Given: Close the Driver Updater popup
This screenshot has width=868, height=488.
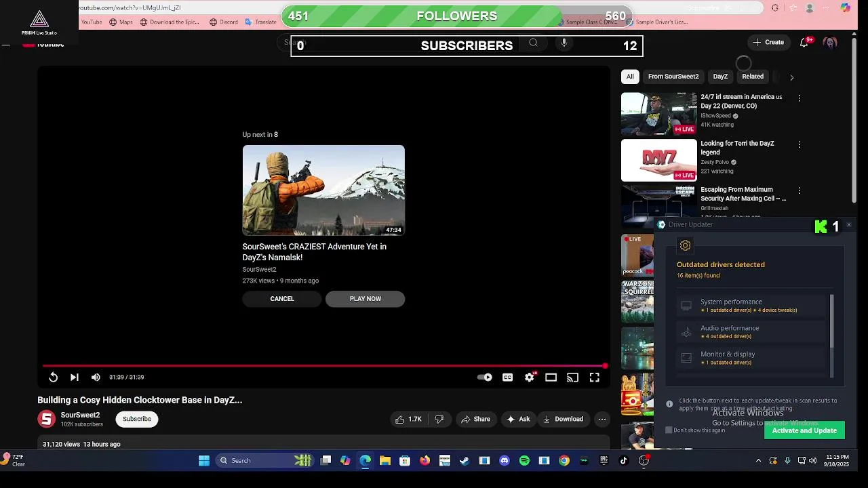Looking at the screenshot, I should [848, 225].
